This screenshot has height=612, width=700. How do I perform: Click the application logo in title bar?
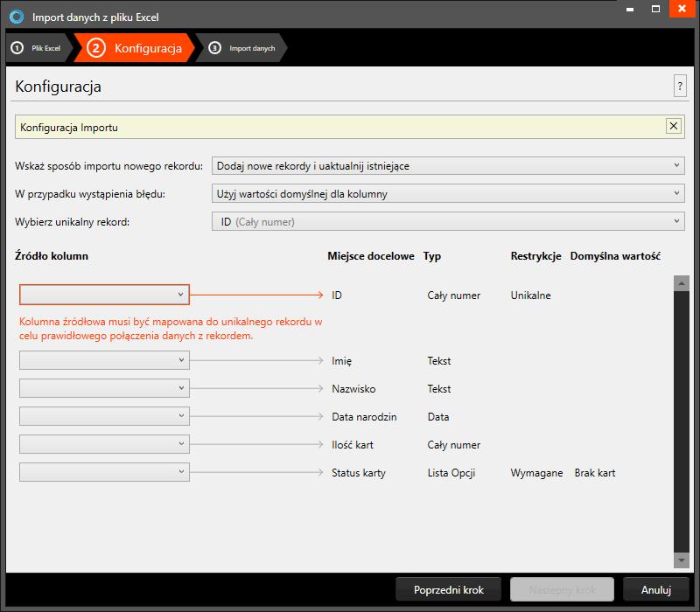click(x=17, y=17)
